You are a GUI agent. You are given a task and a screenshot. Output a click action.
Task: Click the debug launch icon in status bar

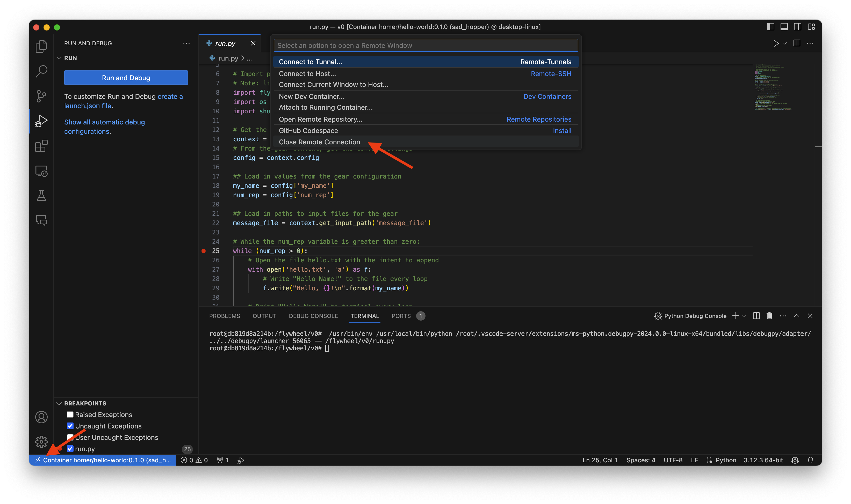pyautogui.click(x=240, y=460)
